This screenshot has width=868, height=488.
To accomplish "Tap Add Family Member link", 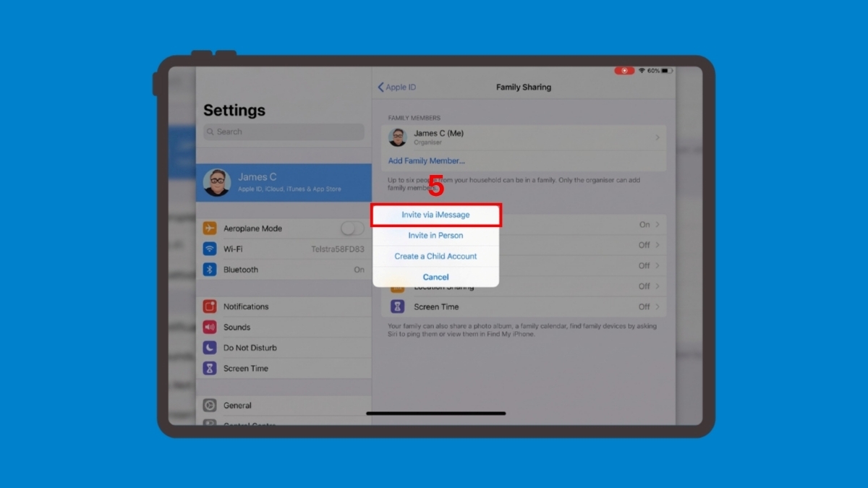I will pyautogui.click(x=426, y=160).
